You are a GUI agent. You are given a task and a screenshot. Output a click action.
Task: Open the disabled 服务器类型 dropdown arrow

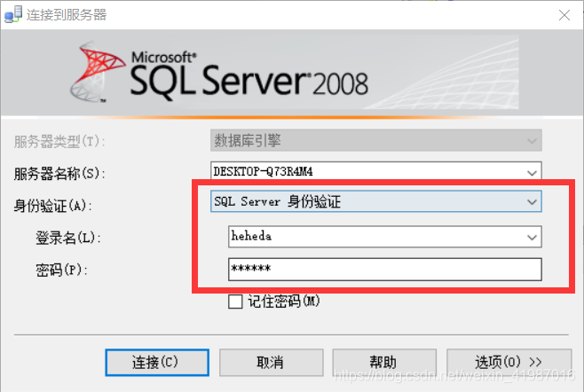point(532,141)
